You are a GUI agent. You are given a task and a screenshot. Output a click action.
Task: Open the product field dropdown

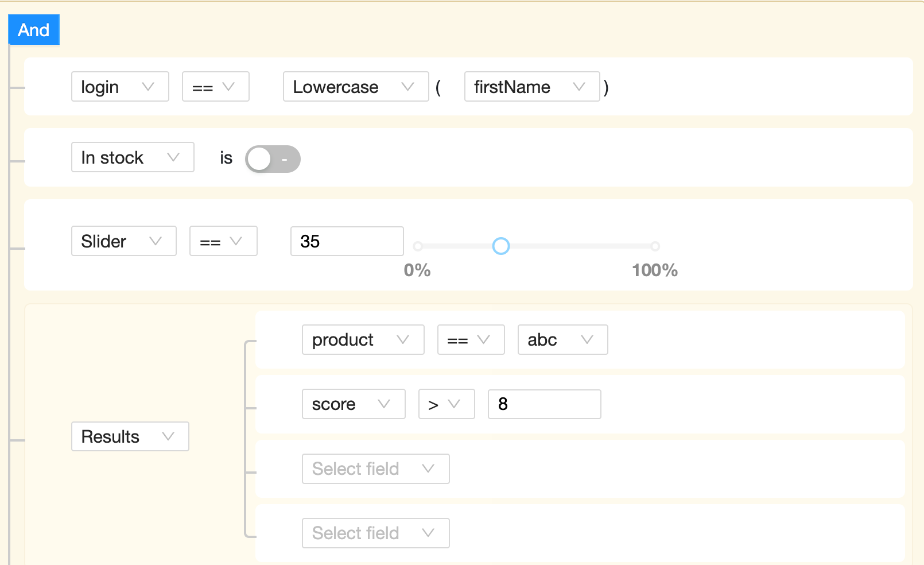click(x=363, y=340)
